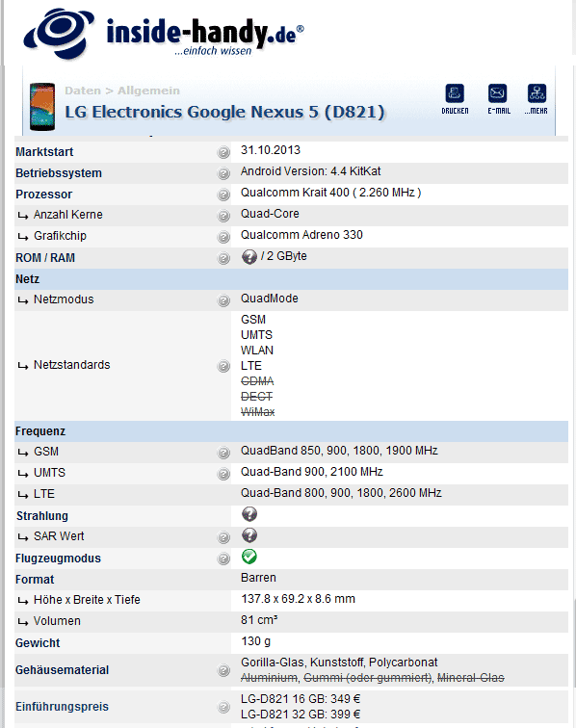Click LG-D821 16 GB: 349 € price
The height and width of the screenshot is (728, 576).
pyautogui.click(x=301, y=699)
